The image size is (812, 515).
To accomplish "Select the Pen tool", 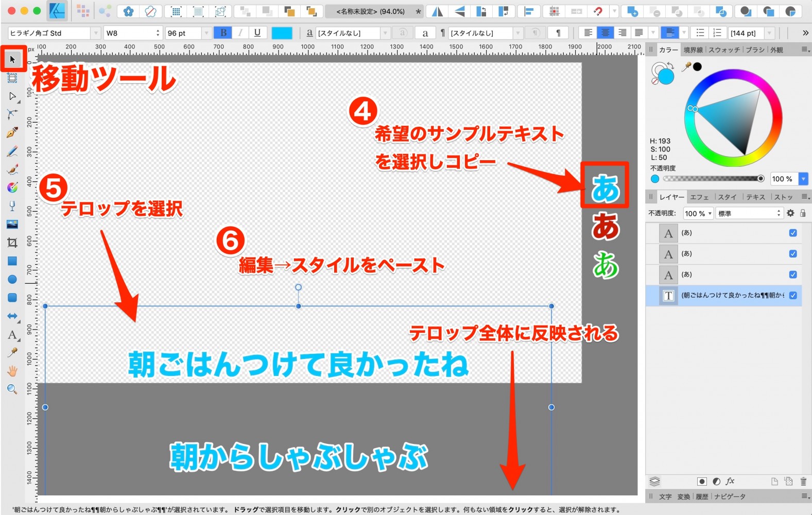I will (x=12, y=132).
